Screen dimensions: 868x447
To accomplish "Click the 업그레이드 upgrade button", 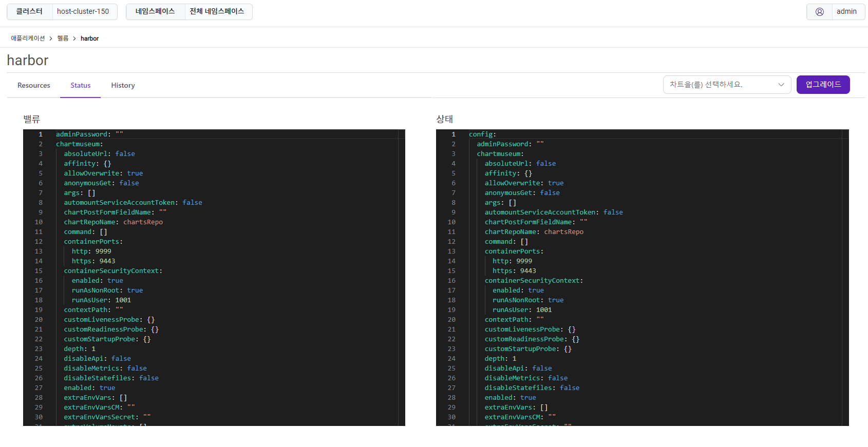I will click(823, 85).
